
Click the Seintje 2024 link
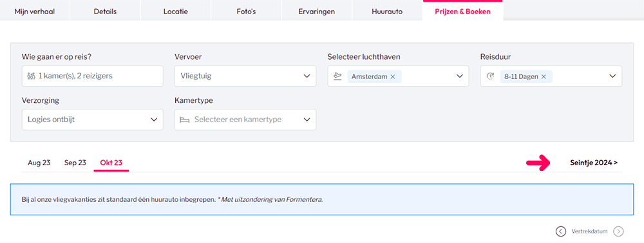click(594, 163)
